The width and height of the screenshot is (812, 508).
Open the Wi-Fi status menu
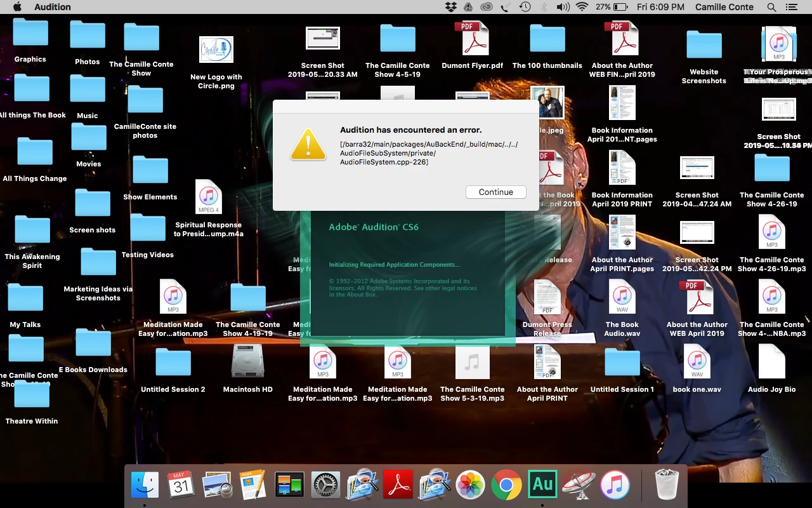click(x=582, y=7)
